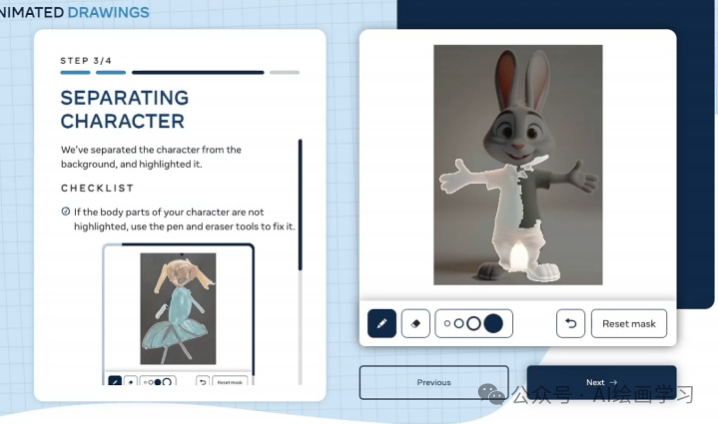Viewport: 718px width, 424px height.
Task: Choose the third brush size circle
Action: [x=473, y=324]
